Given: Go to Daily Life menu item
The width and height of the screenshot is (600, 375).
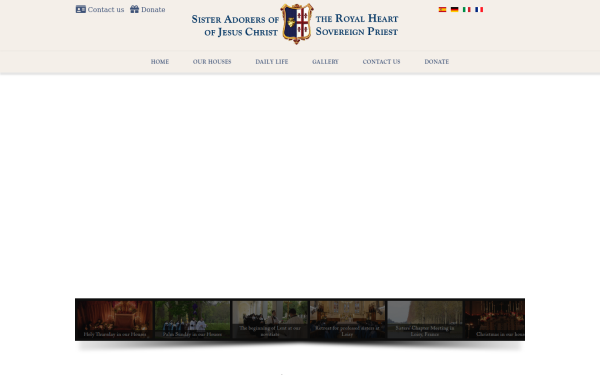Looking at the screenshot, I should click(x=272, y=62).
